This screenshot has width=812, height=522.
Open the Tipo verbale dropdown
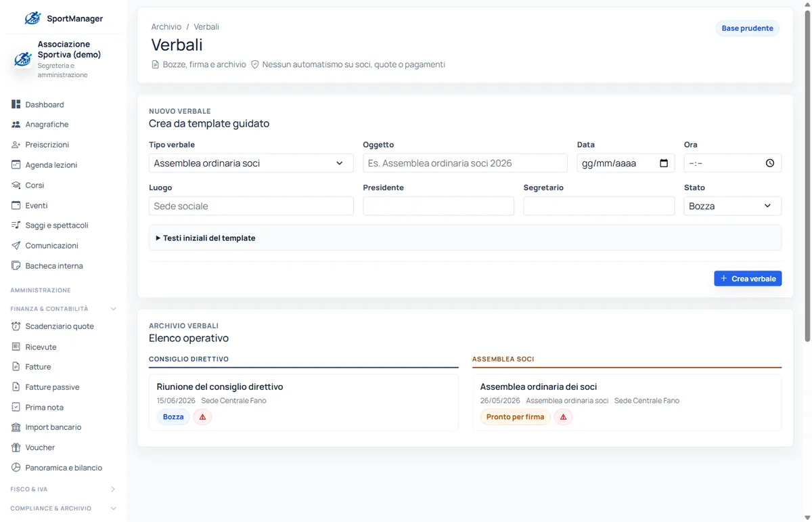point(251,163)
